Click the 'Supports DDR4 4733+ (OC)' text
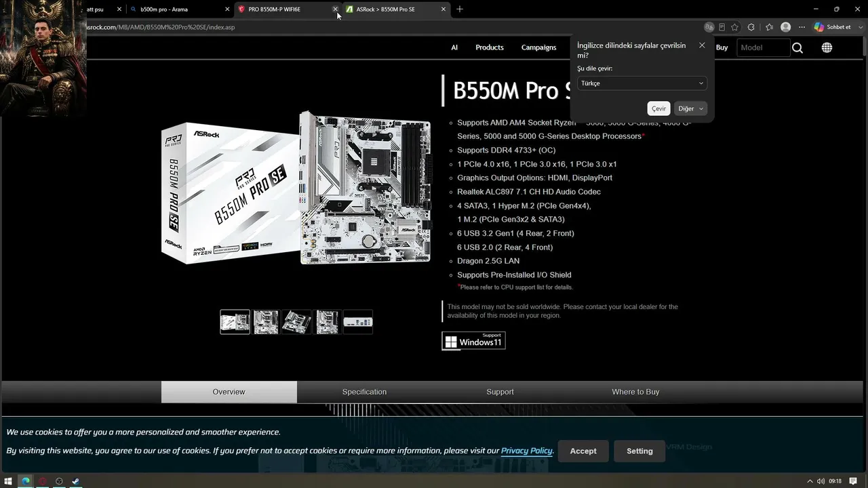 (x=507, y=150)
